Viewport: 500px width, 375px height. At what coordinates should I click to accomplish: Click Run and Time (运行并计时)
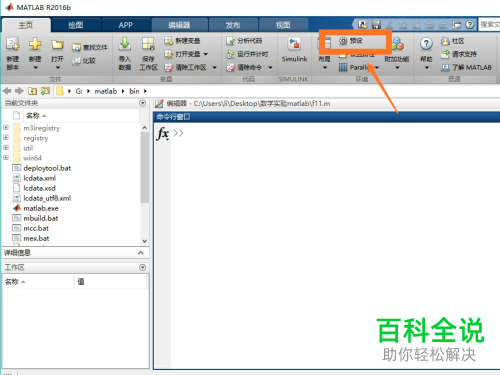coord(247,54)
